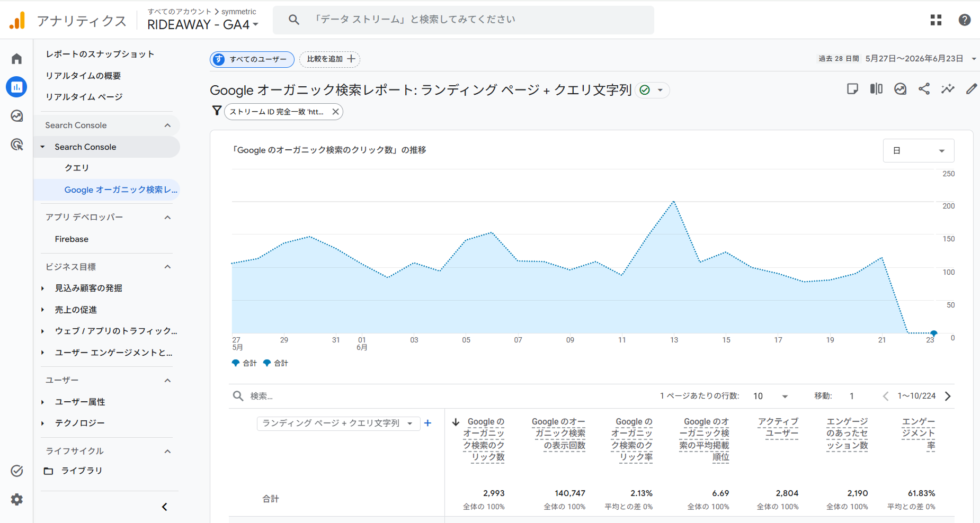This screenshot has height=523, width=980.
Task: Expand 売上の促進 tree item
Action: point(42,310)
